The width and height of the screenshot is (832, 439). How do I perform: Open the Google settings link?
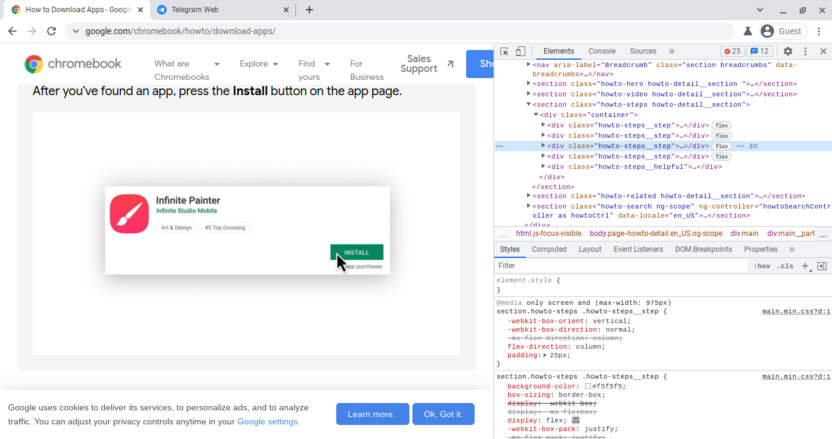[x=268, y=422]
